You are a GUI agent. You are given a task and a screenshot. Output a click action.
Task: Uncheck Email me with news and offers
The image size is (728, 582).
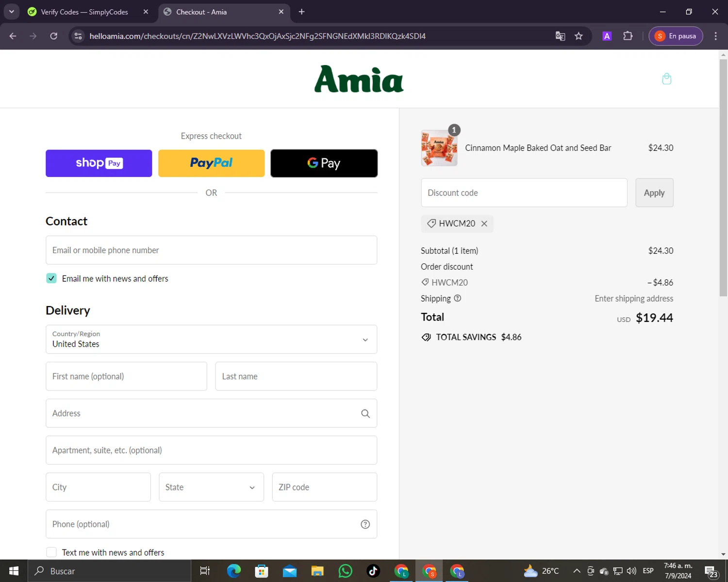51,278
